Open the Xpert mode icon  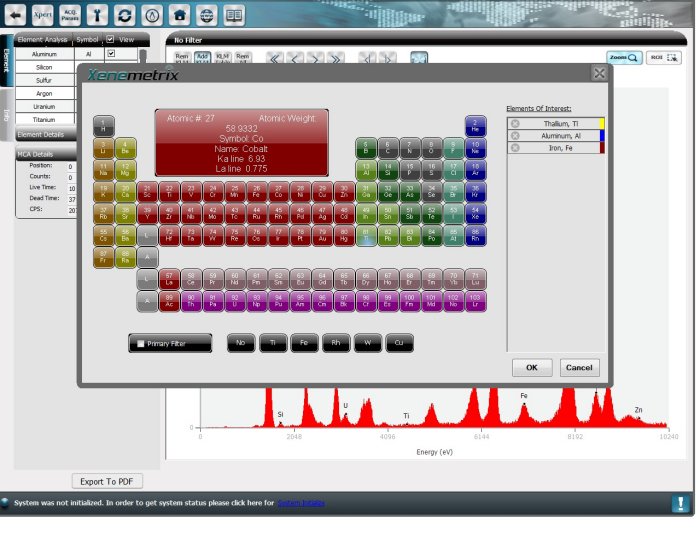pos(43,15)
